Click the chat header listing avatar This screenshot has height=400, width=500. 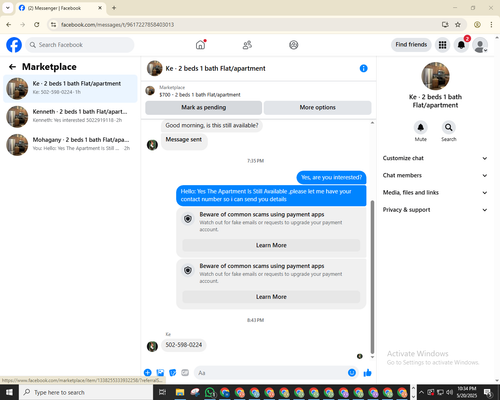155,68
